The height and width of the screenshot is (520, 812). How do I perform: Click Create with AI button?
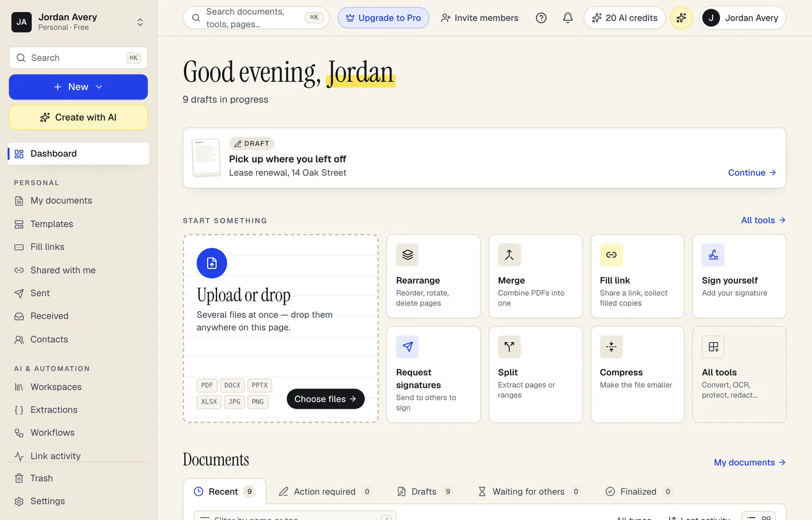tap(78, 117)
